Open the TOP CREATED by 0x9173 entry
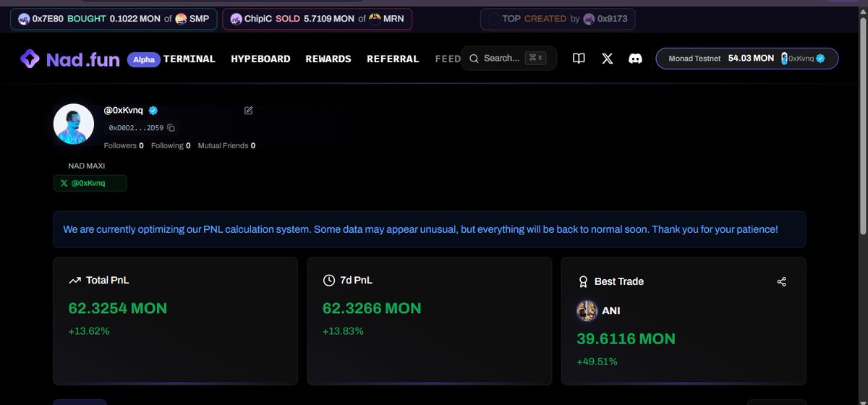 [x=558, y=19]
